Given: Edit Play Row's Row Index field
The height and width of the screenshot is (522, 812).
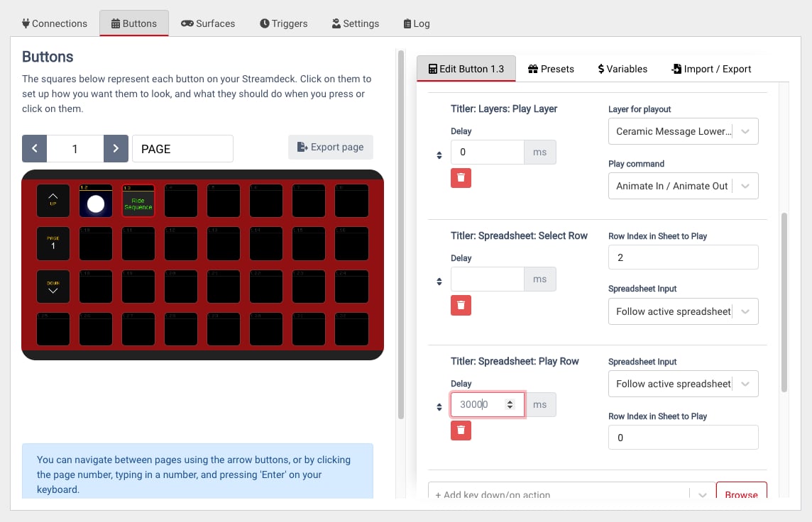Looking at the screenshot, I should click(683, 438).
